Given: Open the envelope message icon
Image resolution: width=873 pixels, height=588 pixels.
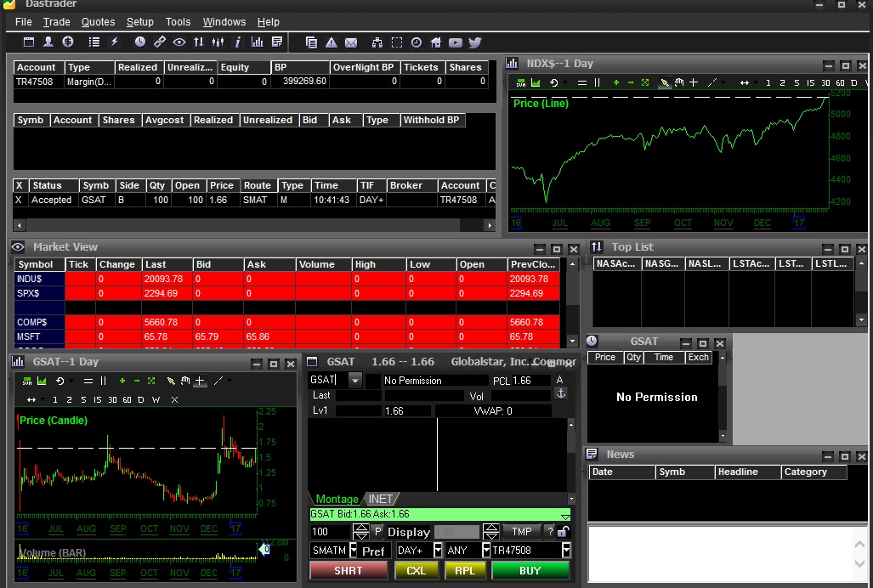Looking at the screenshot, I should 351,42.
